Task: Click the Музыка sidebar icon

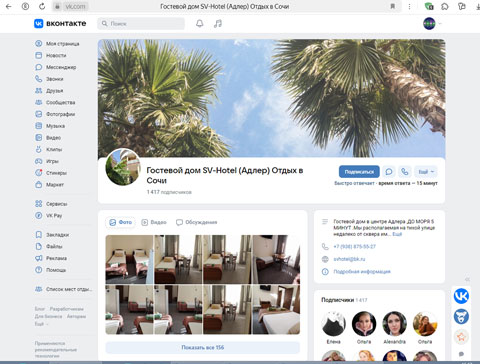Action: pyautogui.click(x=39, y=126)
